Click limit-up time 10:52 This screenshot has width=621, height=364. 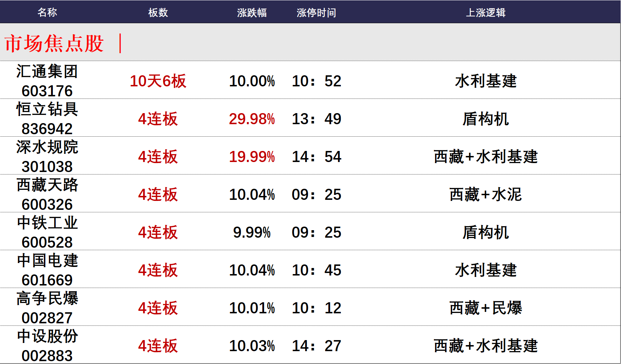pyautogui.click(x=317, y=81)
